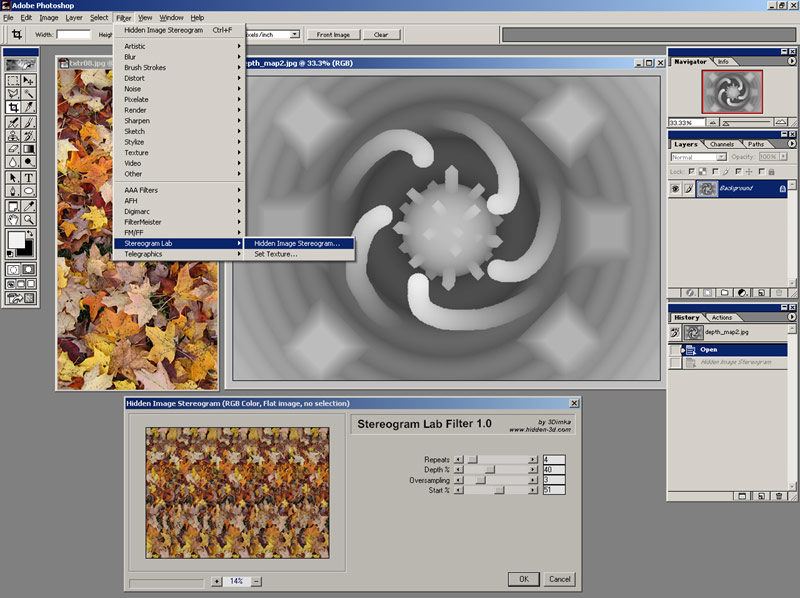800x598 pixels.
Task: Select the Move tool
Action: click(x=29, y=81)
